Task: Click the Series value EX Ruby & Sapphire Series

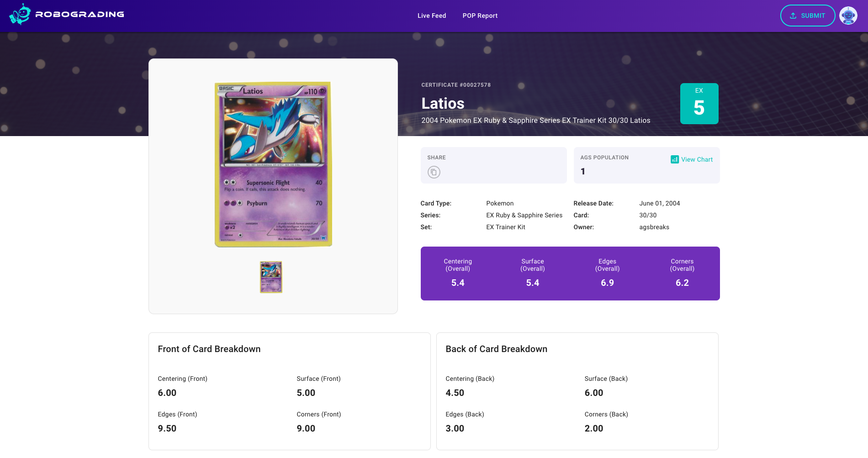Action: 524,215
